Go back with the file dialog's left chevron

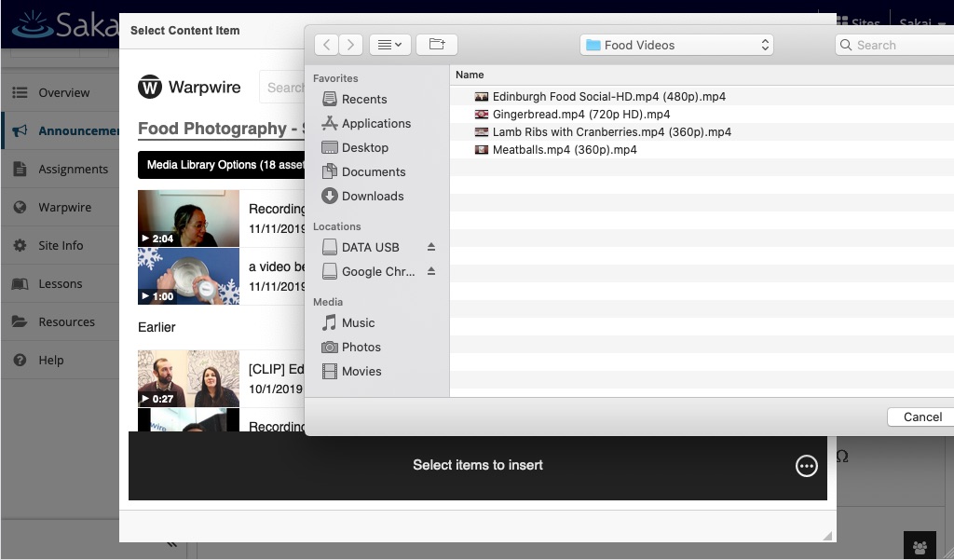coord(327,45)
